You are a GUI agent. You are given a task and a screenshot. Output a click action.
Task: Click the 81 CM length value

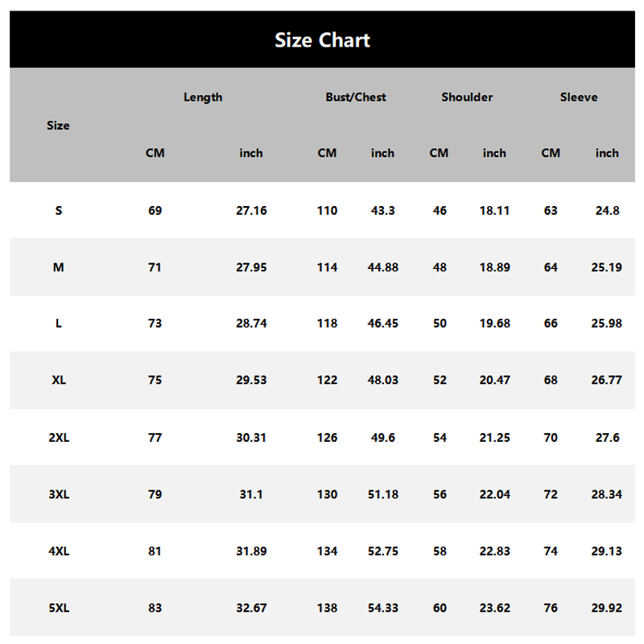(155, 551)
